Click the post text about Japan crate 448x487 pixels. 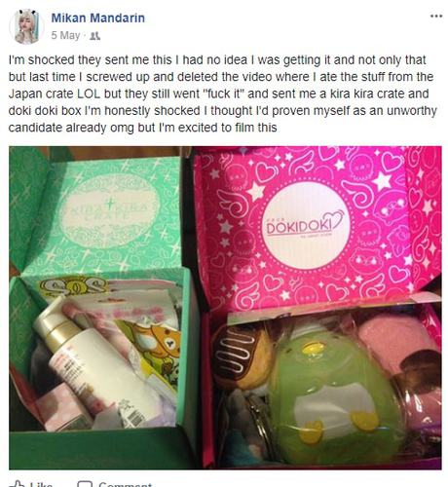click(223, 94)
